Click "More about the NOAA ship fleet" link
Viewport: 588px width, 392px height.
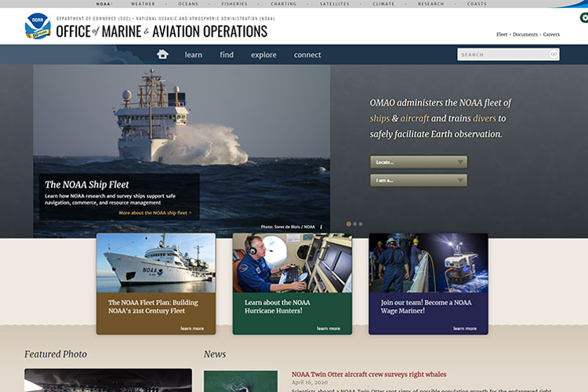[x=154, y=212]
